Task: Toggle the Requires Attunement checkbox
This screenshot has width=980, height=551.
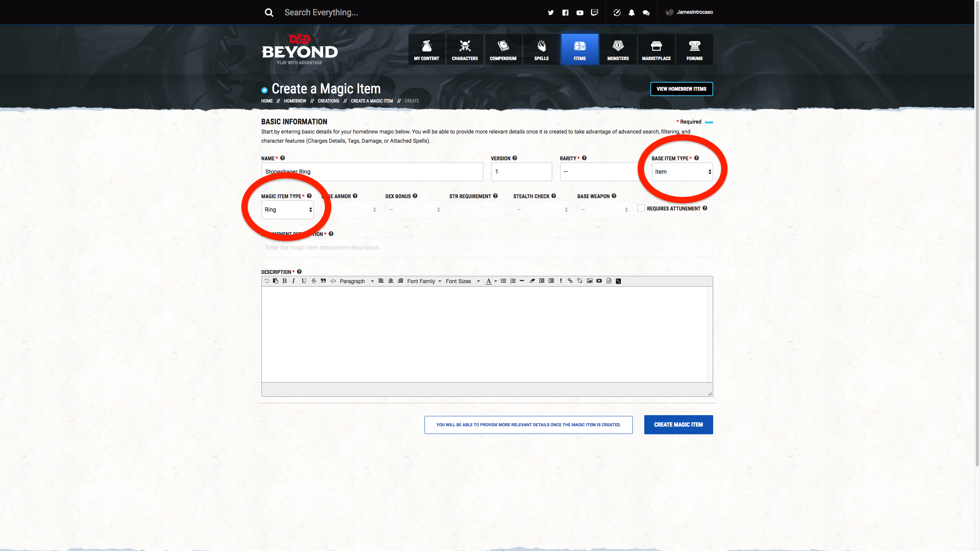Action: point(641,208)
